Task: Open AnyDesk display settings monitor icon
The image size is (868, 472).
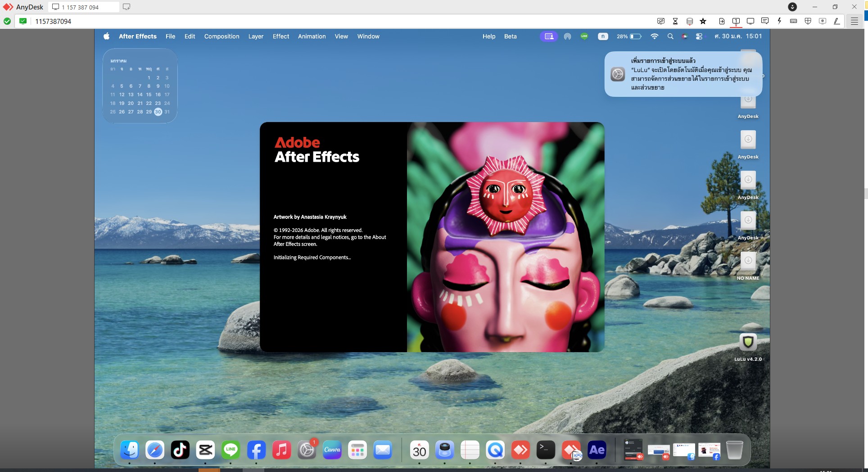Action: (750, 21)
